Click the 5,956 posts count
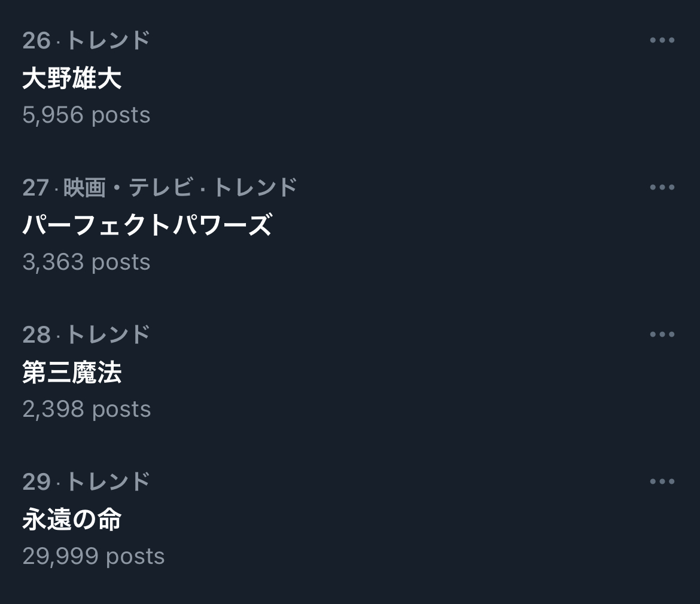This screenshot has height=604, width=700. (x=86, y=115)
